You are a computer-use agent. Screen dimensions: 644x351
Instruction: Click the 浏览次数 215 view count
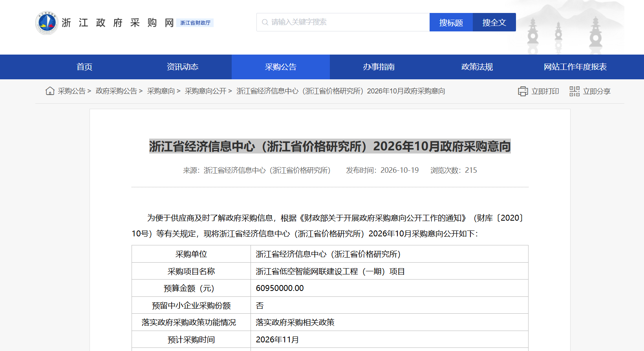click(454, 170)
